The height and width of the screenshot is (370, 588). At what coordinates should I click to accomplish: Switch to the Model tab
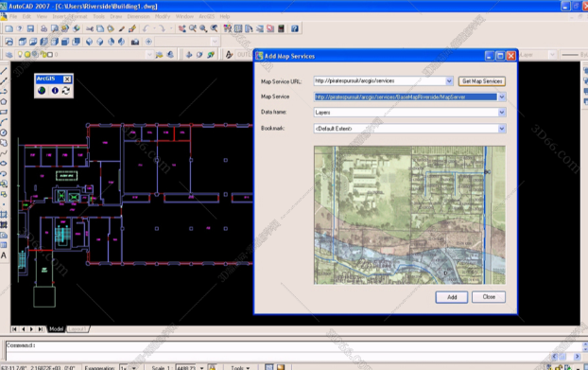point(57,329)
